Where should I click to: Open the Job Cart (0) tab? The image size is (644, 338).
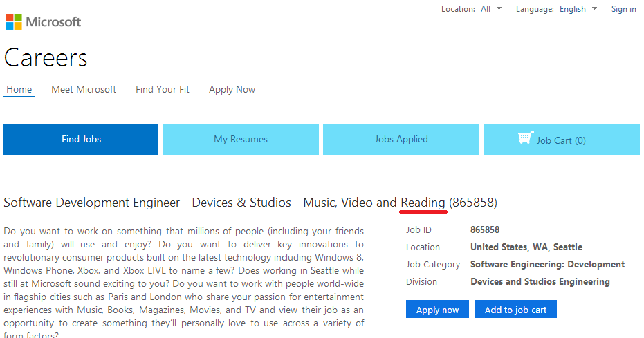click(x=562, y=140)
